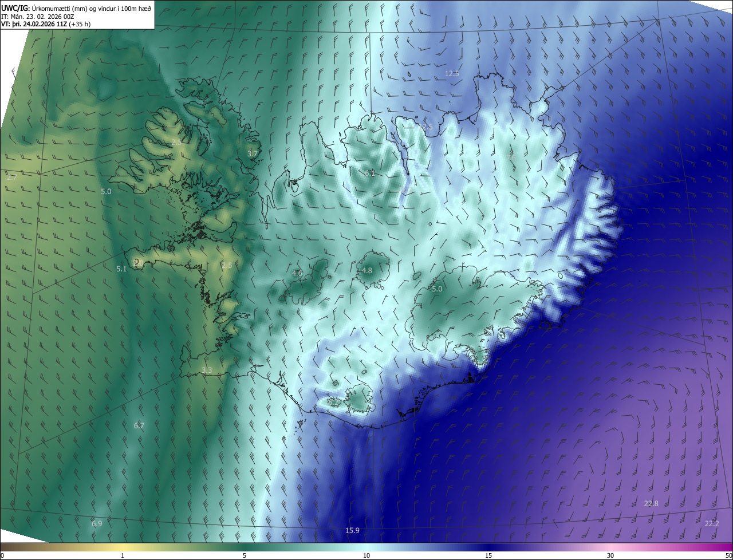Click the colorbar tick label '0'
Image resolution: width=733 pixels, height=560 pixels.
click(x=2, y=555)
